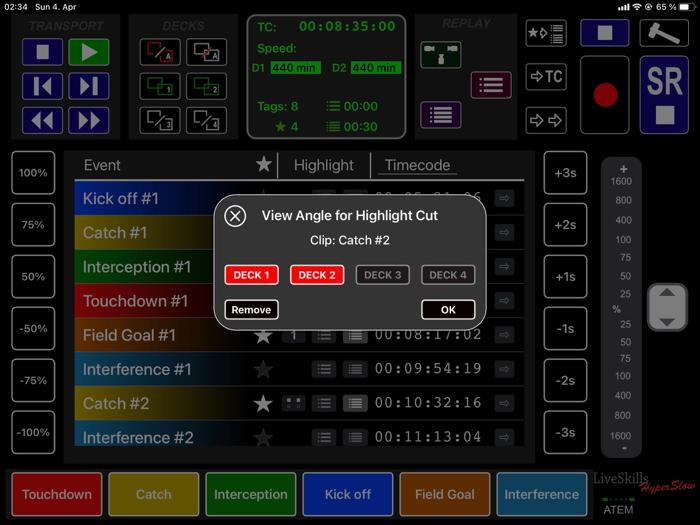Sort list by Timecode column header

tap(417, 165)
